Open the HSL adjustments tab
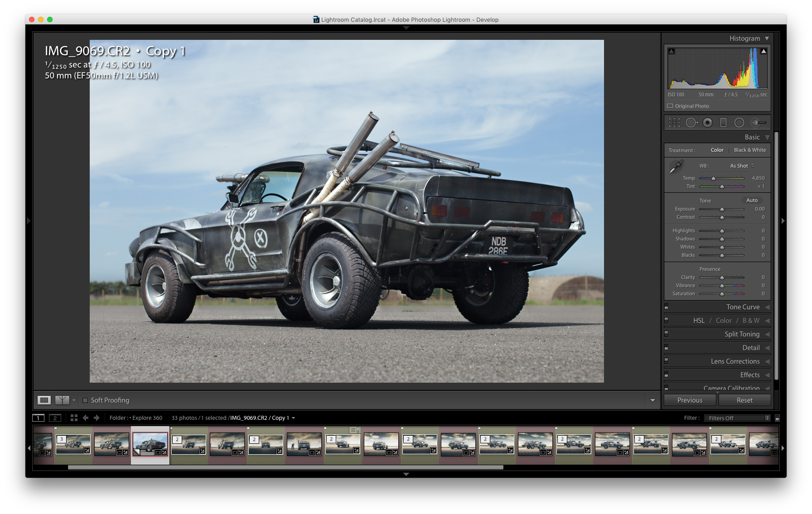The image size is (812, 514). coord(699,321)
